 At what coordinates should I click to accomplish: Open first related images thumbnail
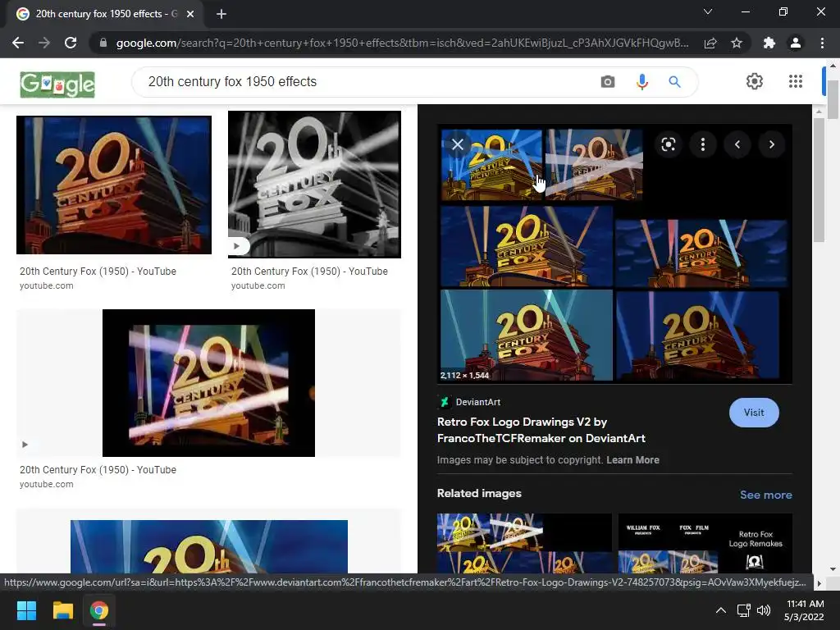coord(524,543)
